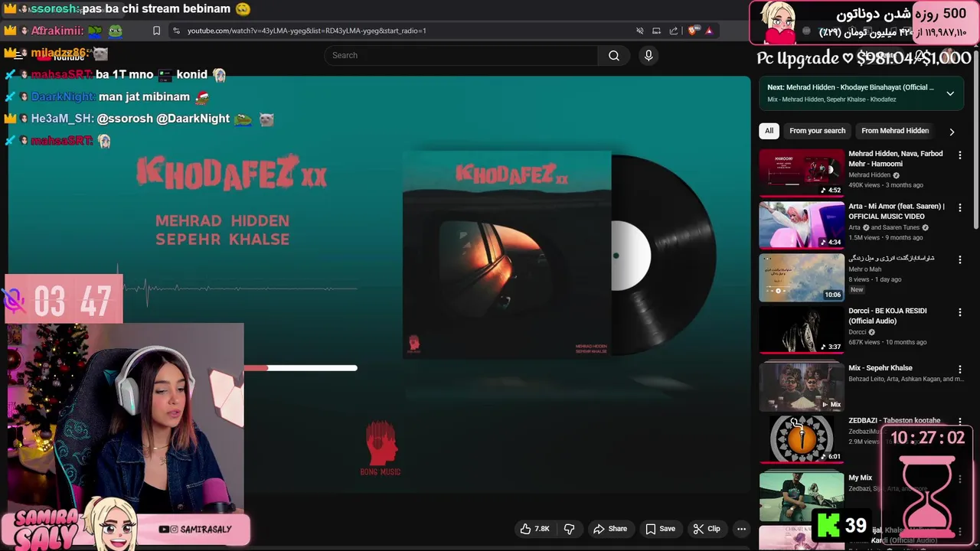980x551 pixels.
Task: Open options menu for Mehr o Mah video
Action: 960,260
